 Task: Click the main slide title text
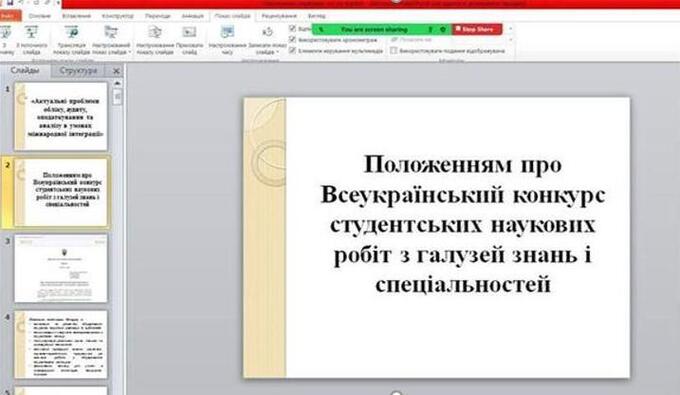pyautogui.click(x=462, y=224)
